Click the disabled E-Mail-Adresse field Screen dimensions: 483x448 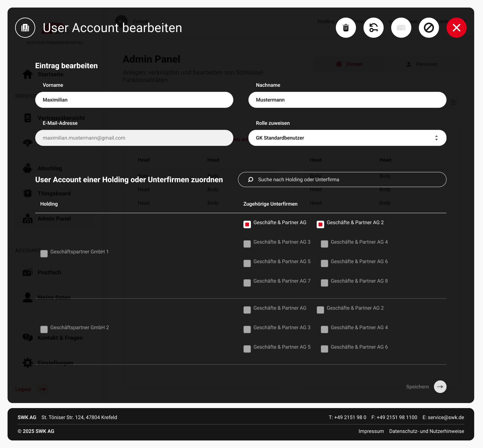point(134,138)
